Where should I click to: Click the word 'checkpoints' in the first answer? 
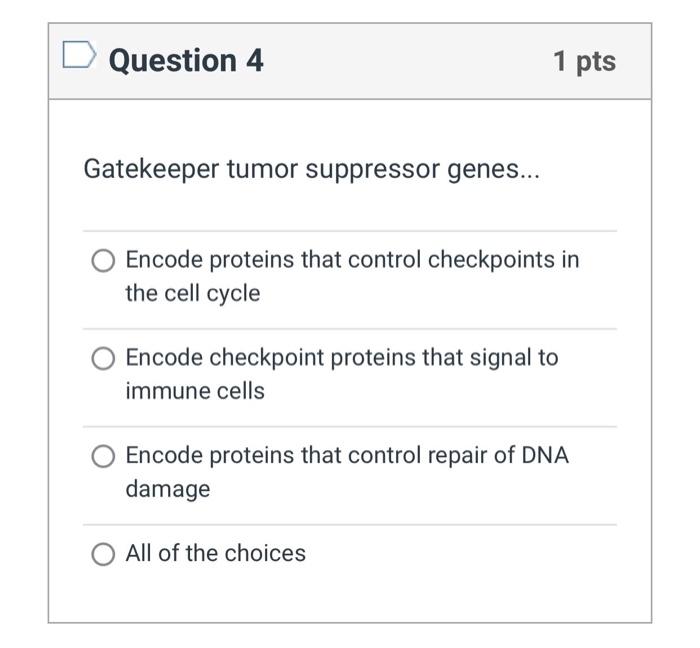click(x=490, y=260)
